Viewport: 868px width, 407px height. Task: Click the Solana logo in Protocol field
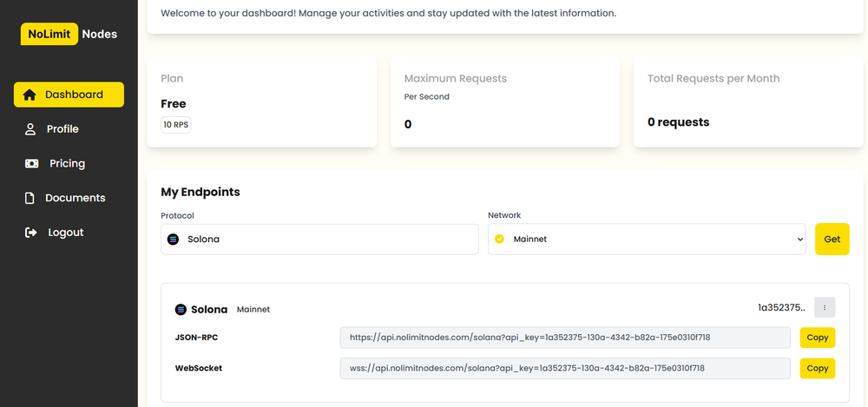tap(173, 240)
